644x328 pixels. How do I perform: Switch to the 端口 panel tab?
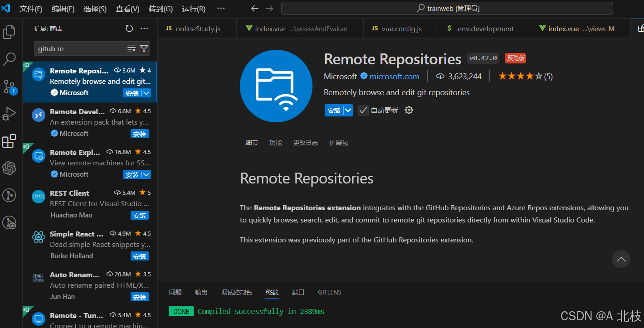coord(298,292)
